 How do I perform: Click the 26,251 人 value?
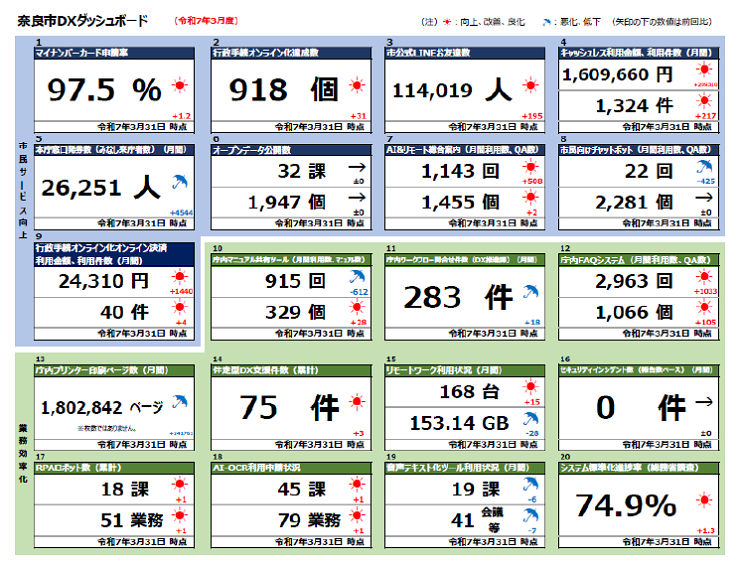tap(101, 188)
